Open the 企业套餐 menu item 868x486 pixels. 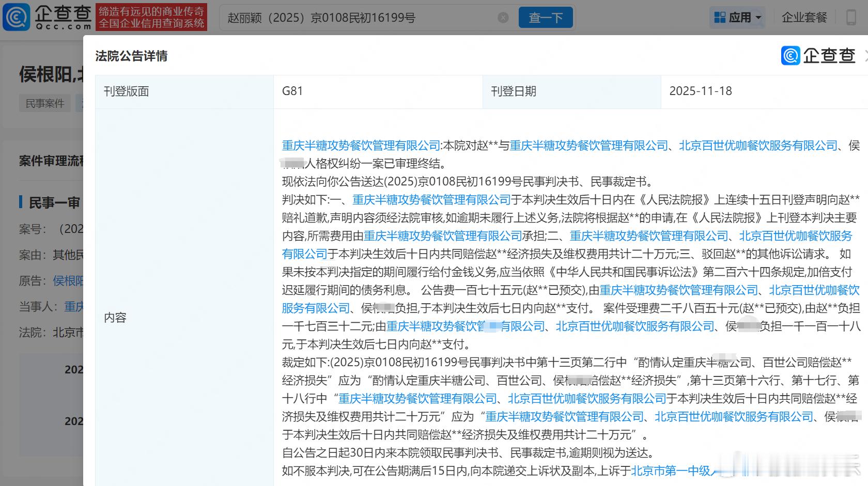pyautogui.click(x=804, y=18)
